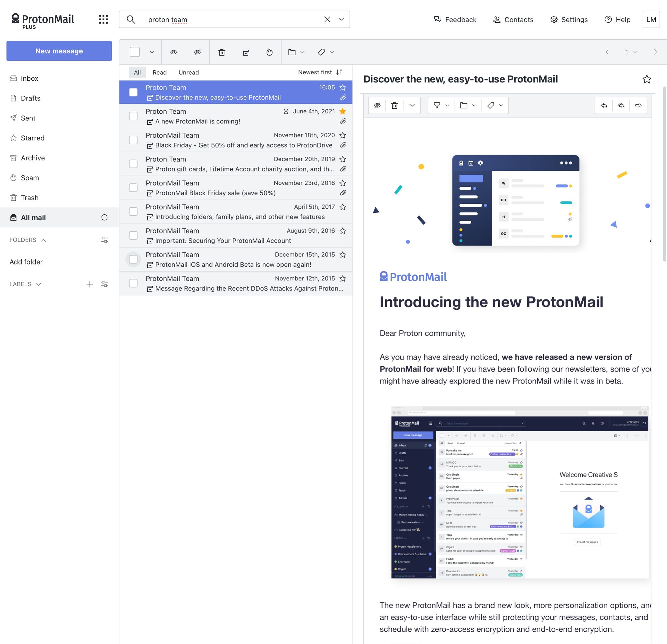
Task: Go to Starred folder
Action: 59,138
